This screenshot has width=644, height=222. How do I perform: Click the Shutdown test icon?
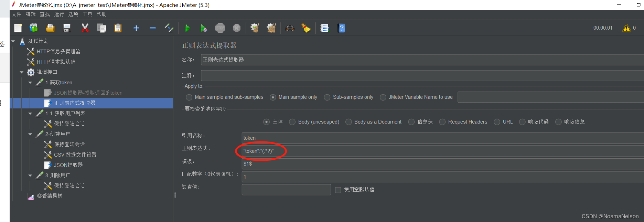pyautogui.click(x=237, y=28)
